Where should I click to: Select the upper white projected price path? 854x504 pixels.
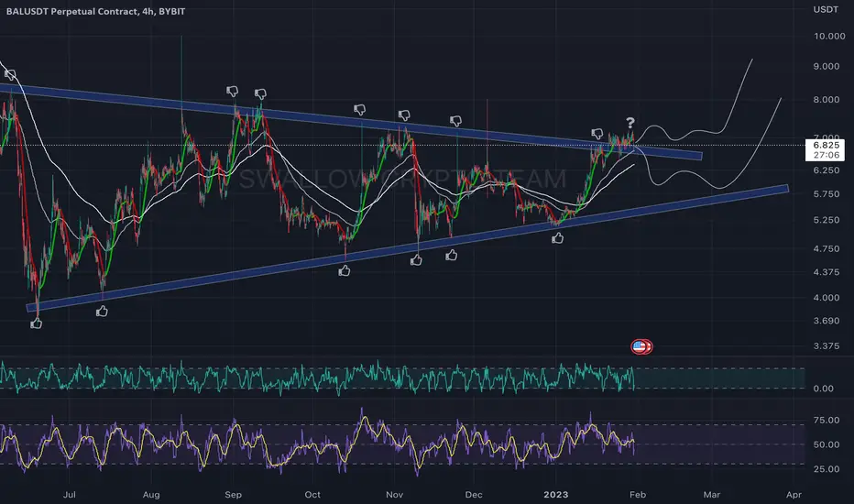[694, 131]
